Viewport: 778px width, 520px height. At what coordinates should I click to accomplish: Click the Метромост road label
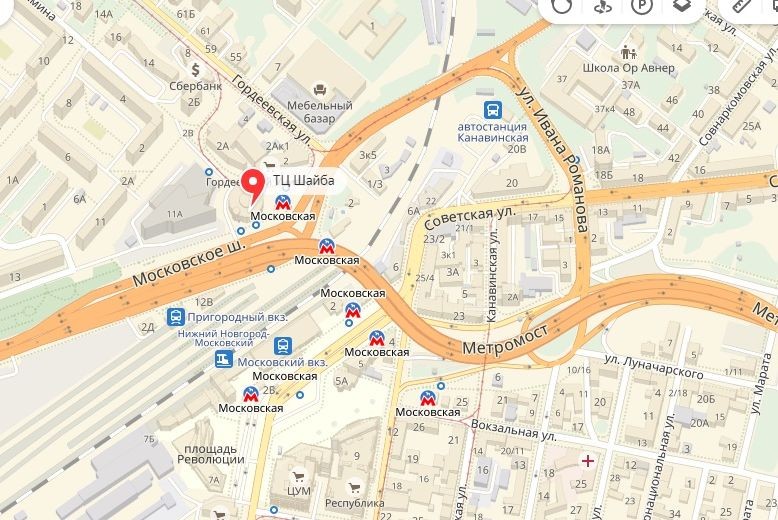pyautogui.click(x=505, y=340)
